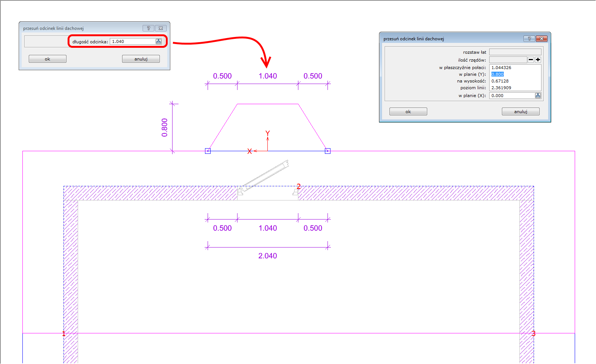Screen dimensions: 596x364
Task: Click the highlighted w planie (Y) value 0.800
Action: pos(497,74)
